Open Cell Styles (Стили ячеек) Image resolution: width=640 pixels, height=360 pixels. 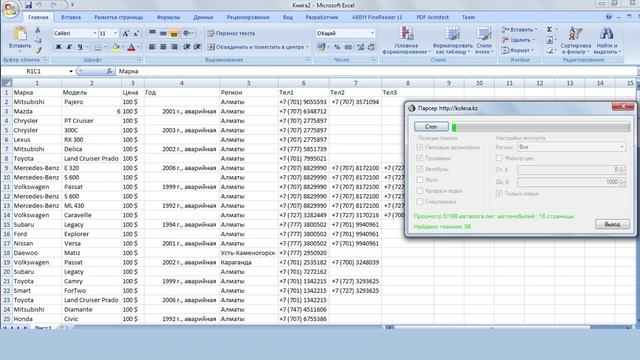tap(484, 40)
